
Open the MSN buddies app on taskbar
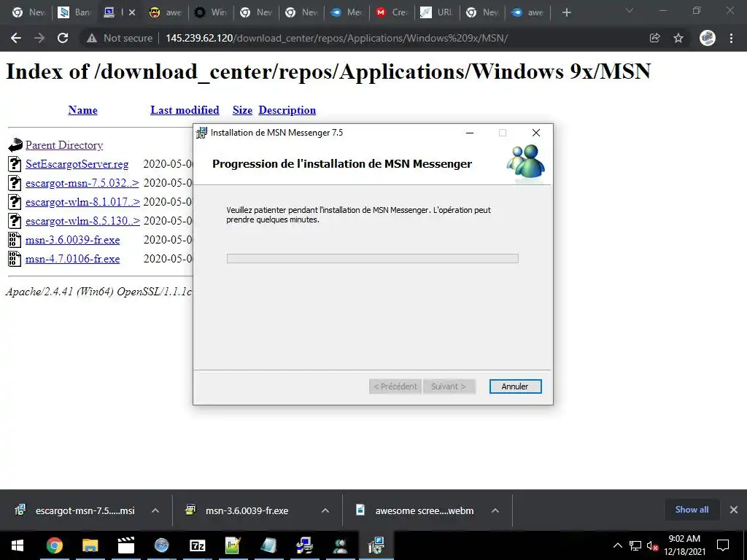point(340,545)
